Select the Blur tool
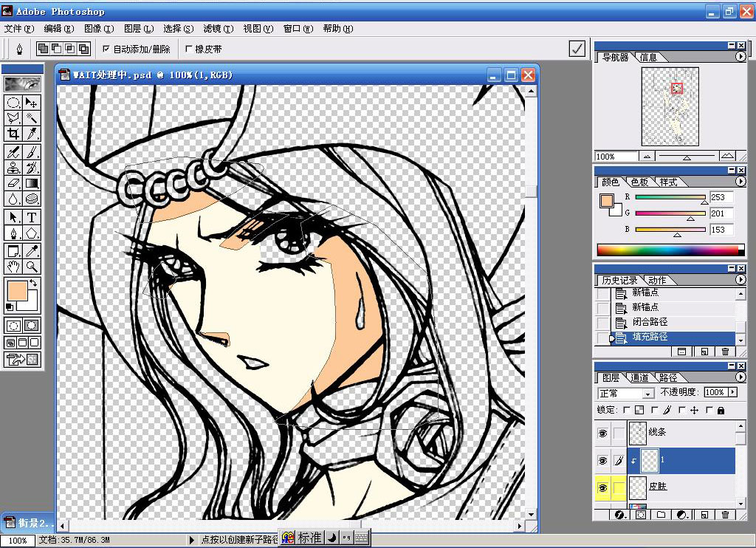Image resolution: width=756 pixels, height=548 pixels. [x=13, y=199]
